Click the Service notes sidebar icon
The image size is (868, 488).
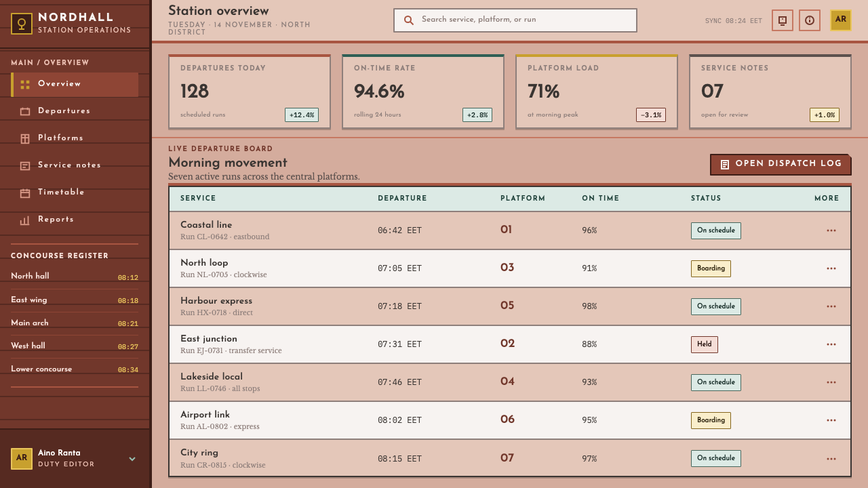click(x=25, y=165)
